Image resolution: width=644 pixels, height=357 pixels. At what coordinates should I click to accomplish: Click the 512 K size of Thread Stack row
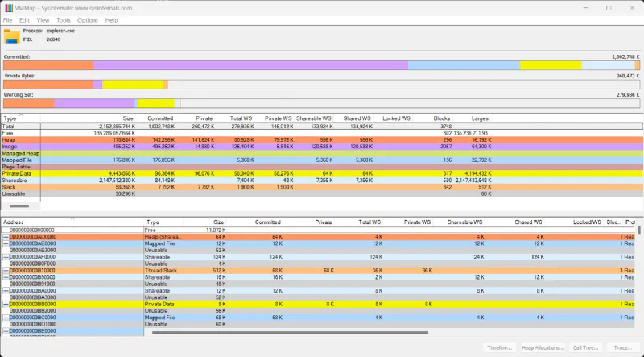click(x=219, y=271)
